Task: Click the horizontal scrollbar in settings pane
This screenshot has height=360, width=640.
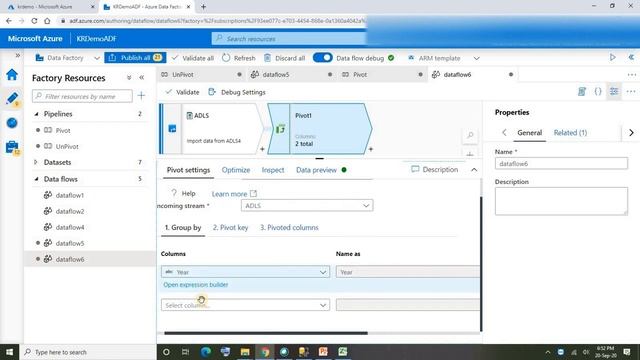Action: coord(266,333)
